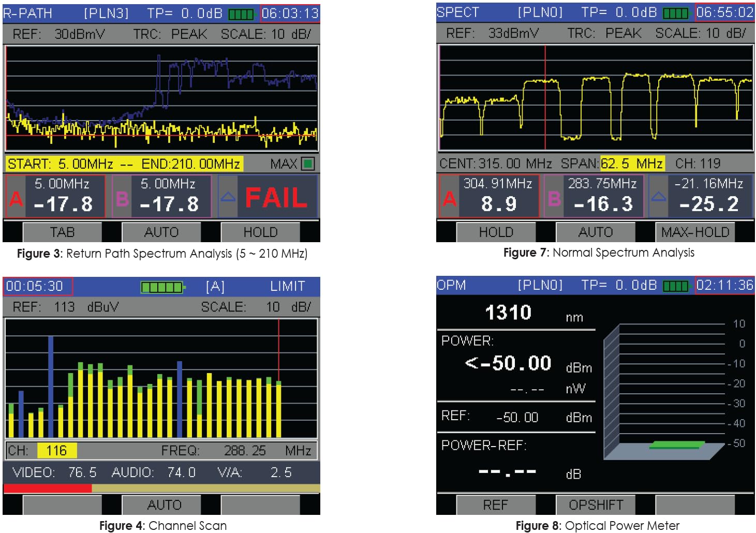756x533 pixels.
Task: Click the V/A: 2.5 ratio reading
Action: (255, 472)
